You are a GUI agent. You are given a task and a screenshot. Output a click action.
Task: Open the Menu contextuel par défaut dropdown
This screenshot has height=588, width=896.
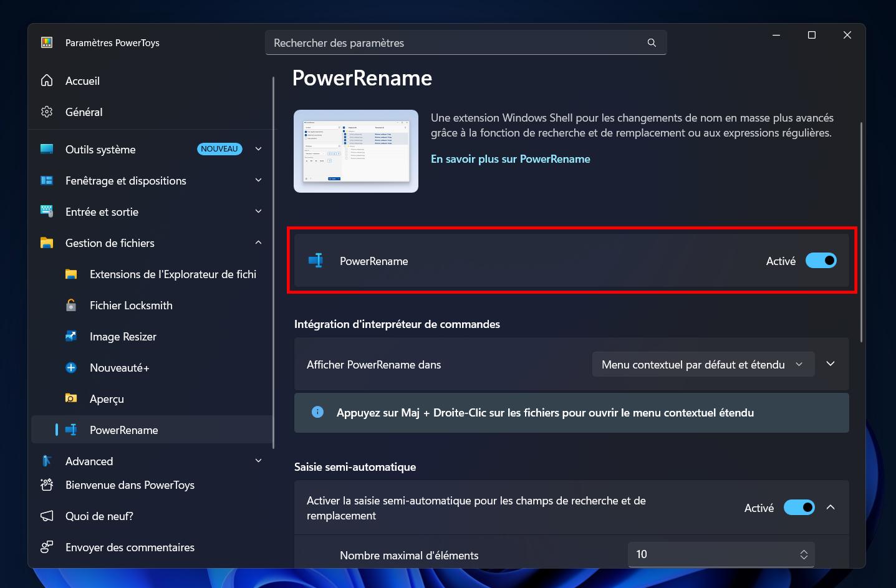pos(703,364)
